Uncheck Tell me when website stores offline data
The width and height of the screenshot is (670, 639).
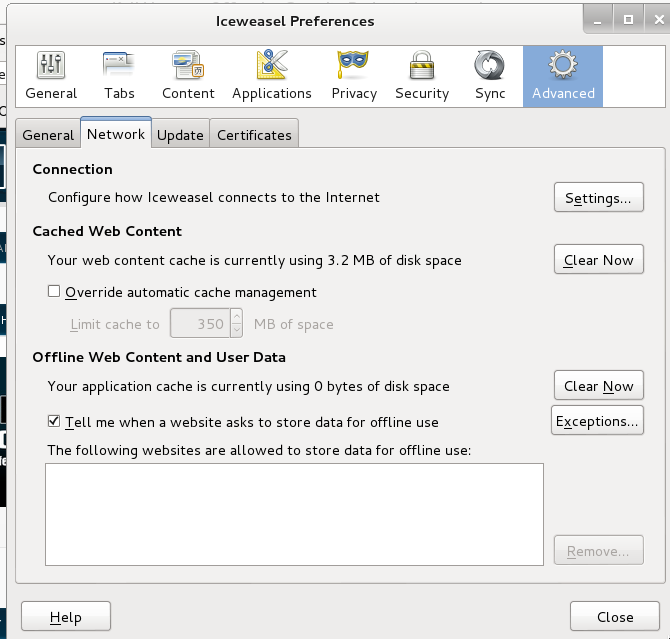54,421
